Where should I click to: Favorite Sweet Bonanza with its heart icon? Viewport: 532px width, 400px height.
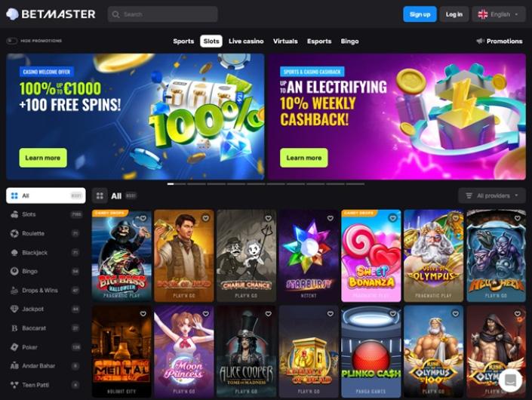[x=392, y=218]
